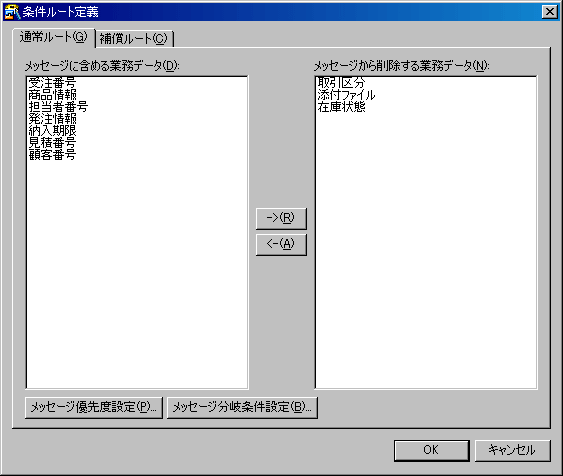
Task: Click the キャンセル button
Action: [x=512, y=450]
